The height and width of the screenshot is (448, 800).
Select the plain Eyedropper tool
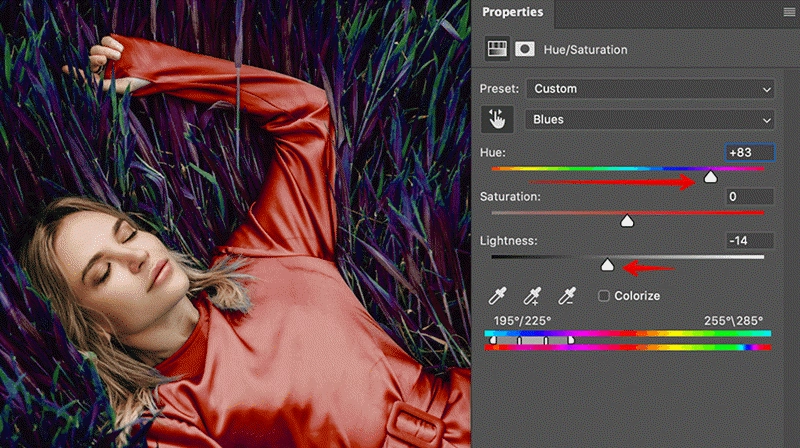click(x=497, y=296)
